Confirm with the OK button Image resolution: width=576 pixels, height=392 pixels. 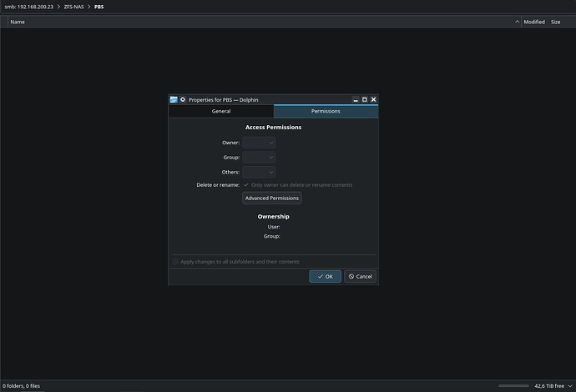tap(325, 276)
